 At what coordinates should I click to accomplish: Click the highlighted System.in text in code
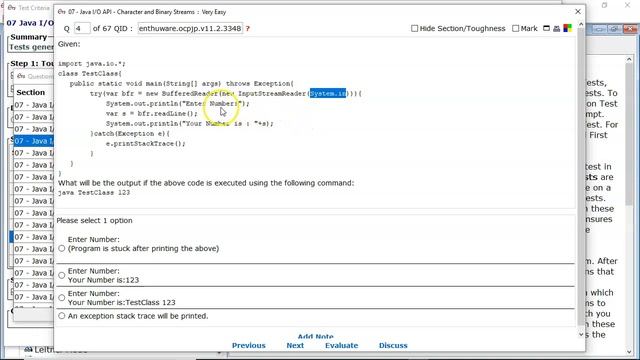click(328, 93)
